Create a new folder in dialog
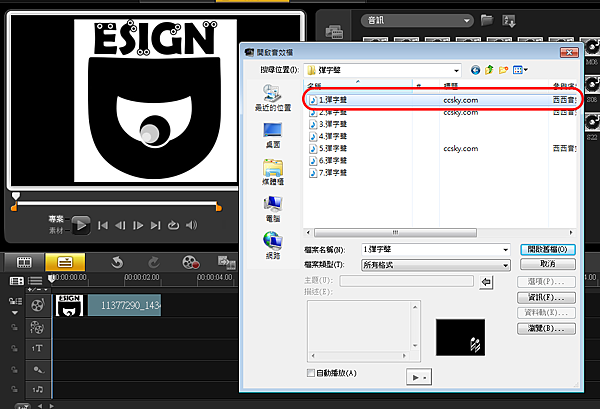 click(503, 70)
